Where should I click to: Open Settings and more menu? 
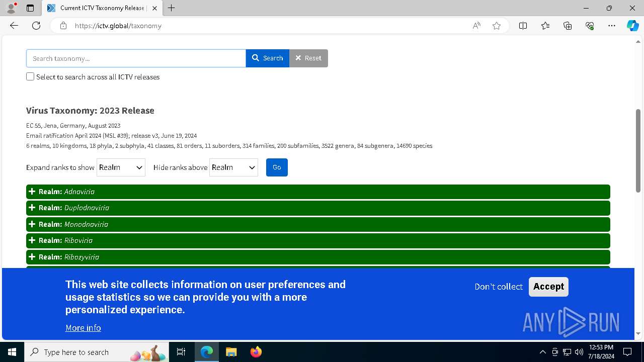[x=612, y=26]
